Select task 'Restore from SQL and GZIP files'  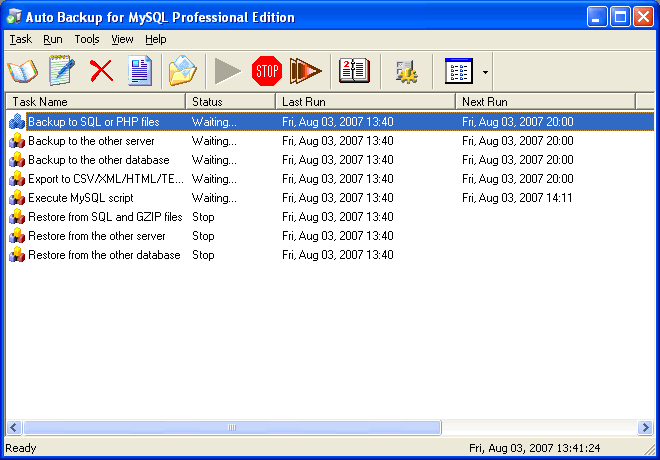[x=105, y=216]
